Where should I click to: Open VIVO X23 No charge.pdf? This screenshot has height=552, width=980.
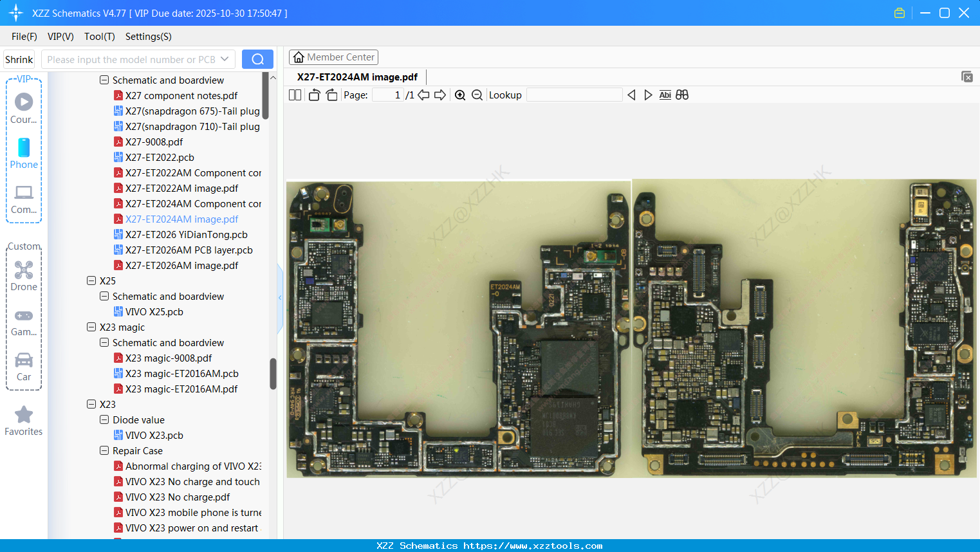point(178,497)
